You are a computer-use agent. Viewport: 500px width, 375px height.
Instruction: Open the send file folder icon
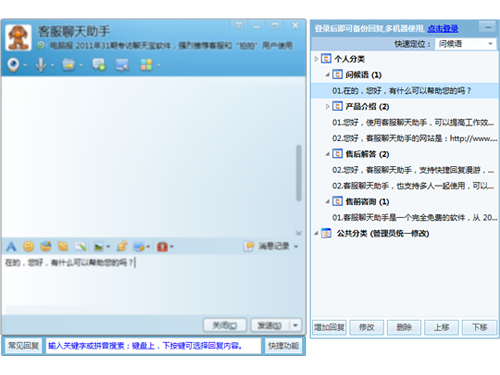tap(68, 65)
